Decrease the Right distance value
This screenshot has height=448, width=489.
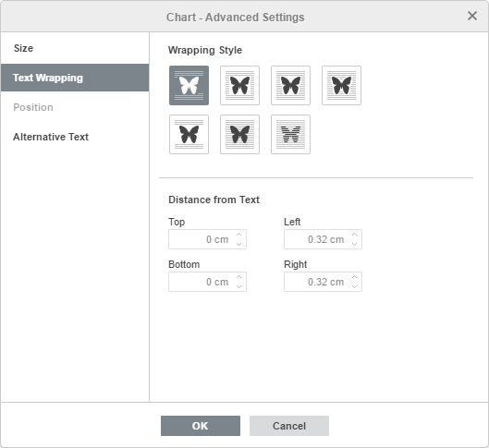click(354, 286)
